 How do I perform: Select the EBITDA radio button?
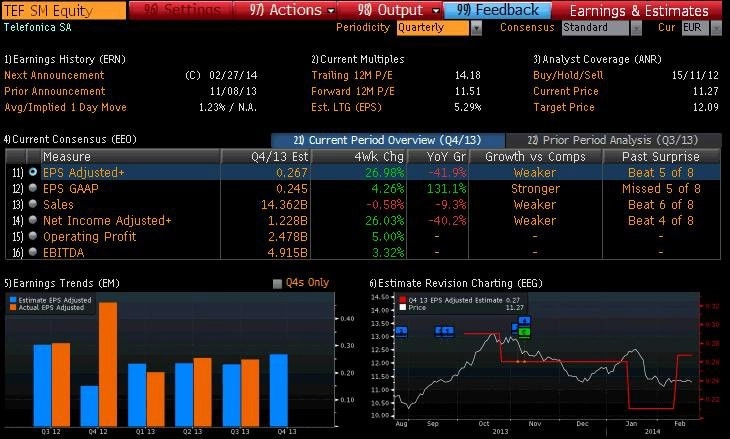[33, 252]
